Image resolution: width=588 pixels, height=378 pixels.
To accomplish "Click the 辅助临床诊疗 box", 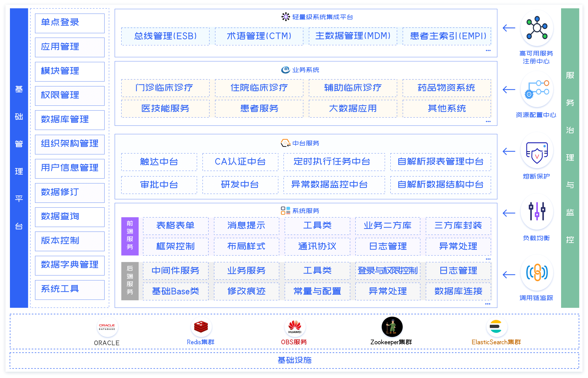I will tap(353, 88).
